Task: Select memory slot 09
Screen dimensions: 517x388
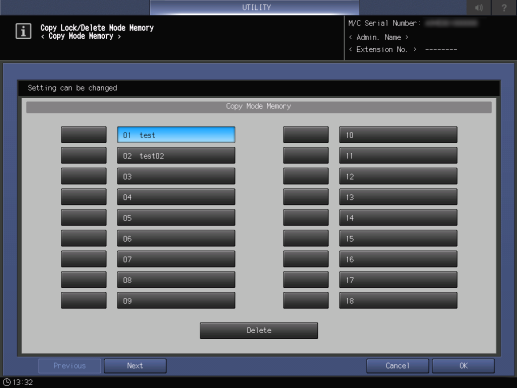Action: click(x=176, y=301)
